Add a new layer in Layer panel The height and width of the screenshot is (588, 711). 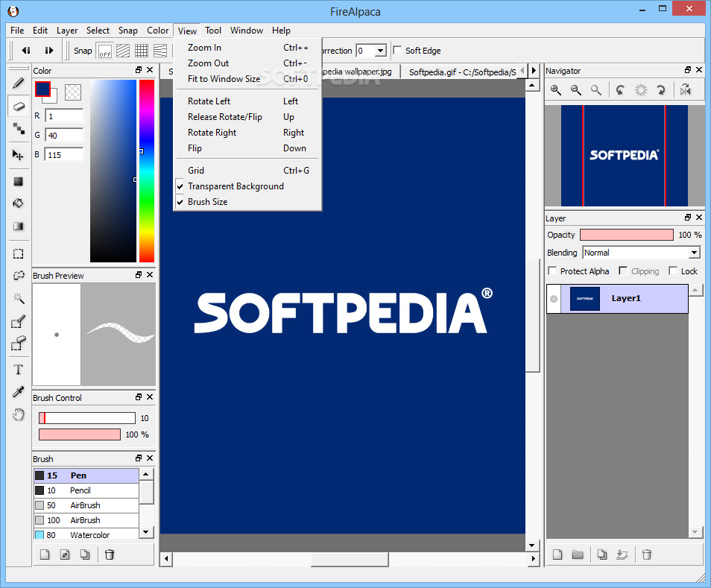[x=557, y=554]
